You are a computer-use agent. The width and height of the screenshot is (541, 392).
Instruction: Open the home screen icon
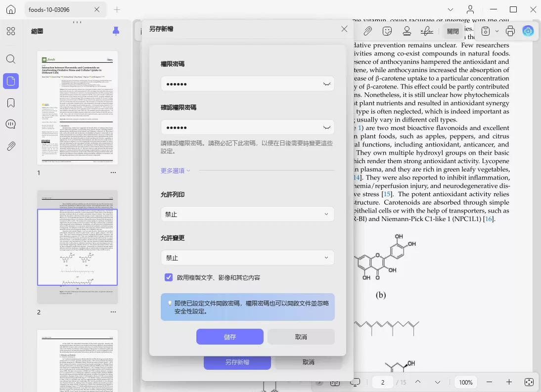11,10
